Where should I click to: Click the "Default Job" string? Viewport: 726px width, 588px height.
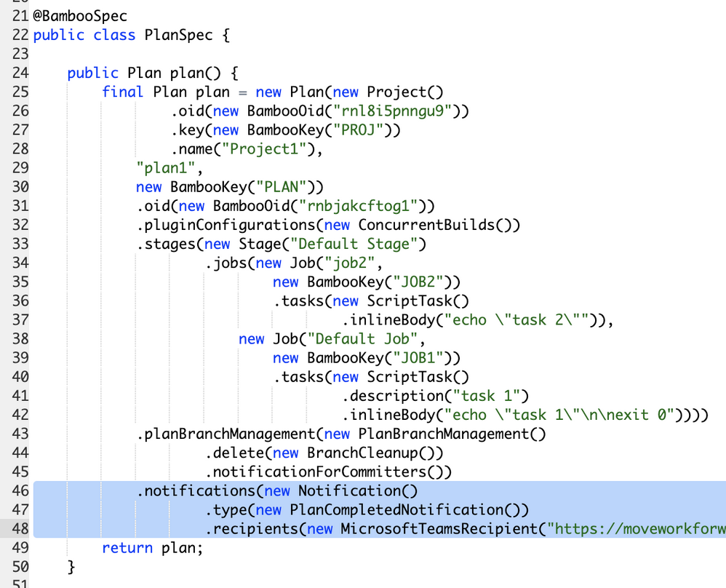tap(363, 339)
